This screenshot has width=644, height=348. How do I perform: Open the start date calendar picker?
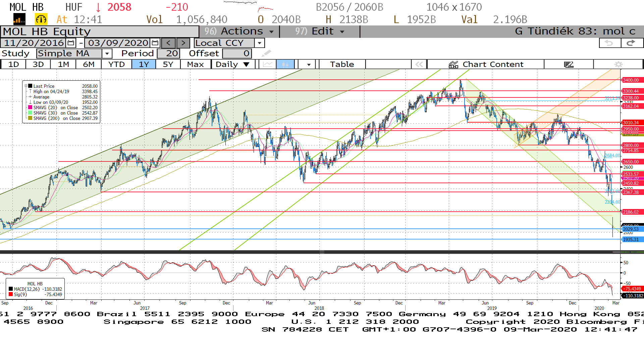[x=71, y=43]
